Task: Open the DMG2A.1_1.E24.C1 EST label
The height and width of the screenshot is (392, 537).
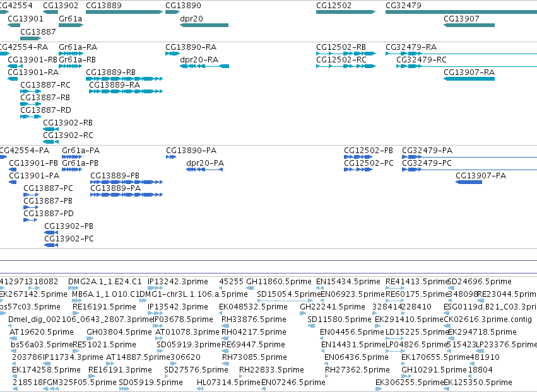Action: (x=105, y=282)
